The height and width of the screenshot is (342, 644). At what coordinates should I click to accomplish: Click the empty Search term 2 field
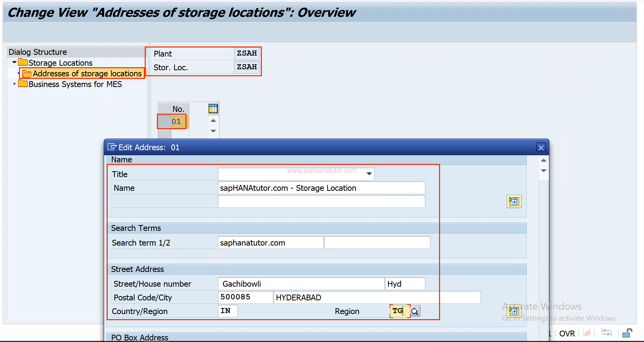pyautogui.click(x=377, y=243)
